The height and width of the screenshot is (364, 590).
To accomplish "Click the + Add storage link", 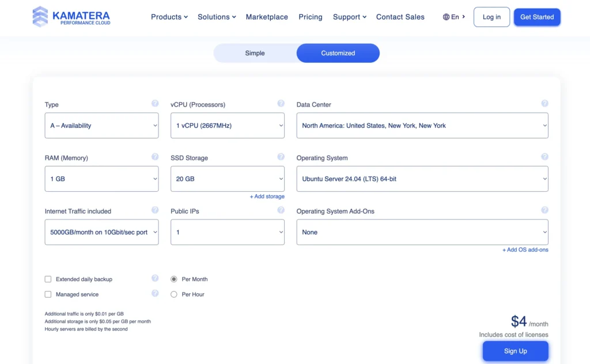I will [267, 196].
